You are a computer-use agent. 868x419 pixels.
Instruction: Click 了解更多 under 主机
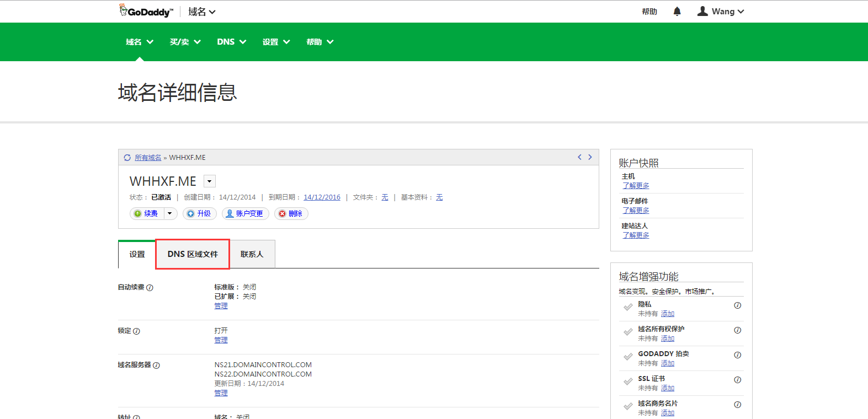pos(636,186)
